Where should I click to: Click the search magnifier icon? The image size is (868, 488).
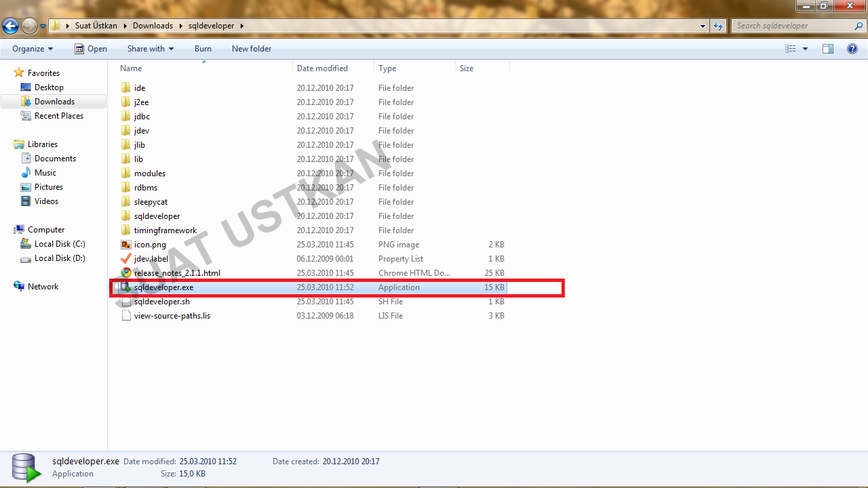pos(860,26)
